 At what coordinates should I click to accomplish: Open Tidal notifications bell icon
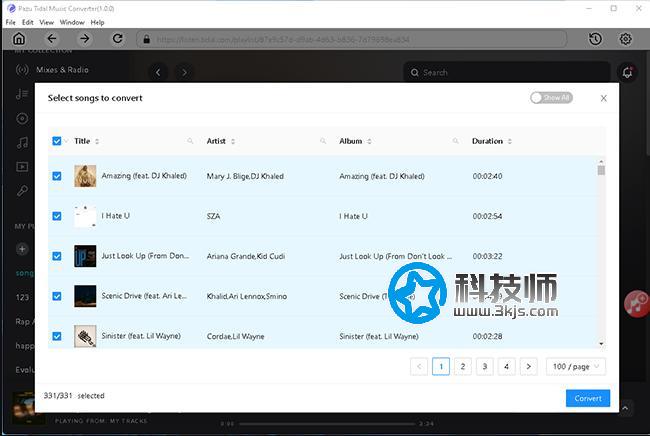coord(628,73)
